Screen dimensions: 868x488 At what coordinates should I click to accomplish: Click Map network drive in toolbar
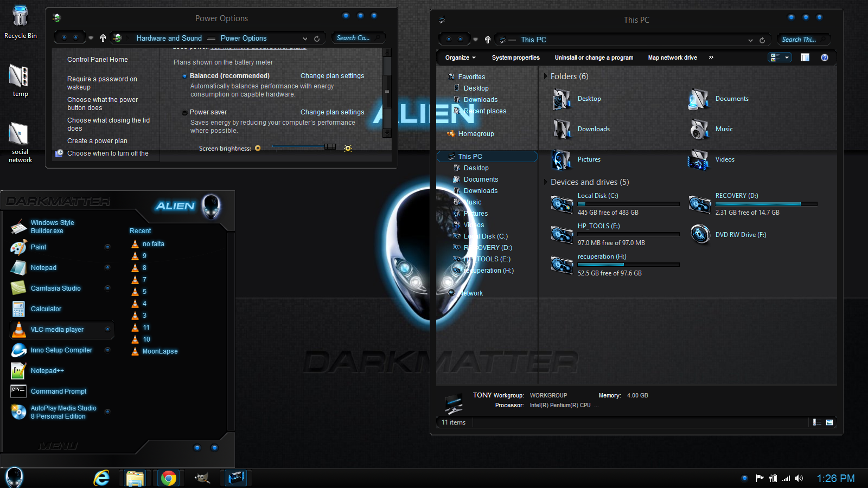click(673, 57)
